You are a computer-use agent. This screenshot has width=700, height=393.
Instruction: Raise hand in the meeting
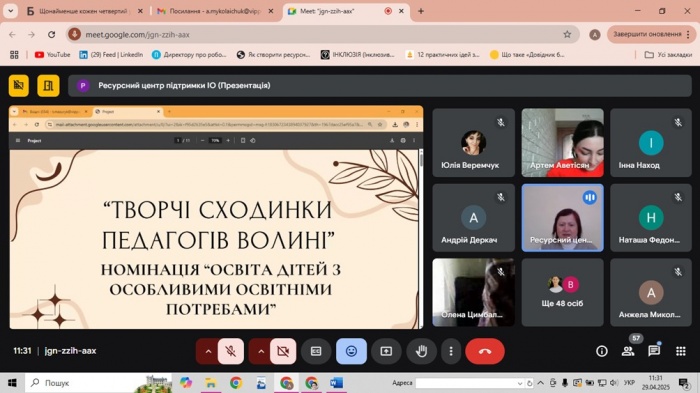click(x=421, y=351)
